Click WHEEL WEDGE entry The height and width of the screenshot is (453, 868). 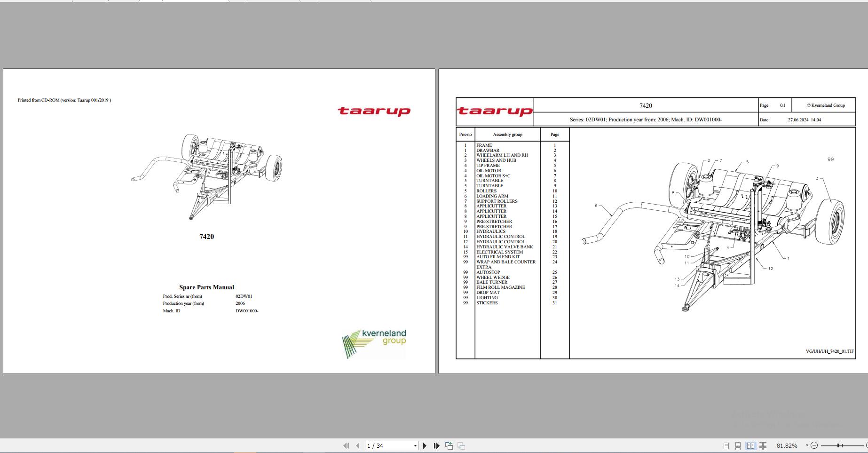(493, 278)
